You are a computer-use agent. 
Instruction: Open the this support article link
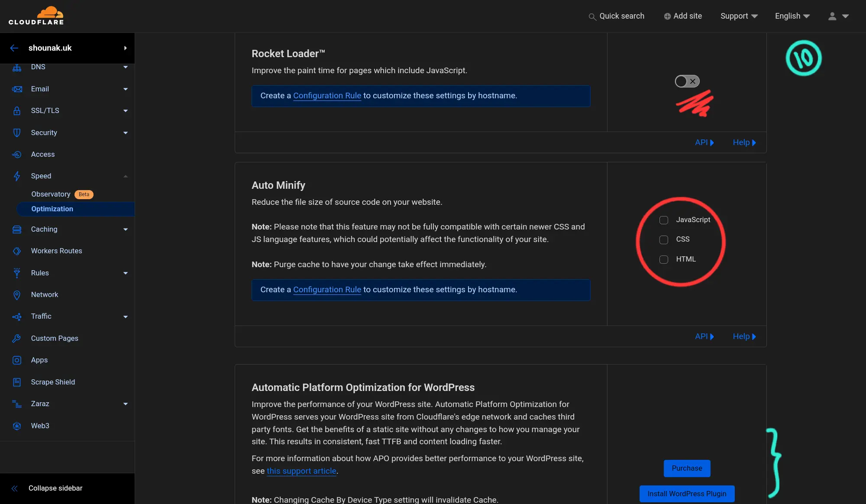(301, 471)
